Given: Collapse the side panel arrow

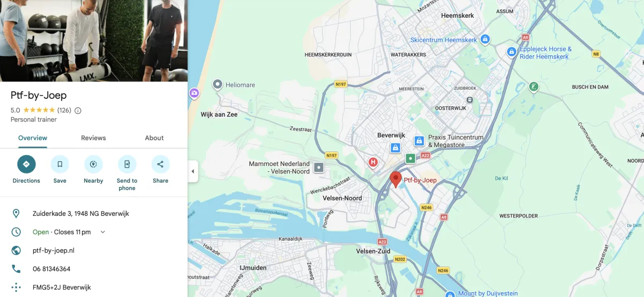Looking at the screenshot, I should coord(193,172).
